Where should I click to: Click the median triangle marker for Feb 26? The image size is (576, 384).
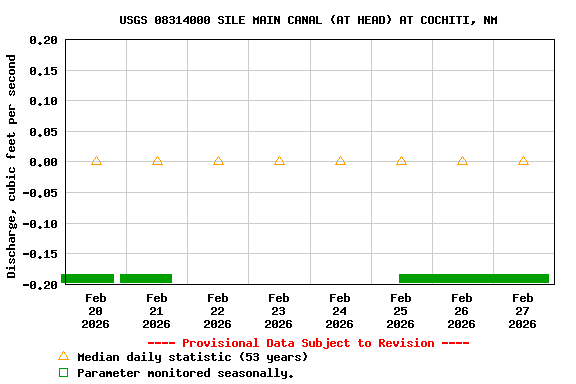pyautogui.click(x=462, y=161)
